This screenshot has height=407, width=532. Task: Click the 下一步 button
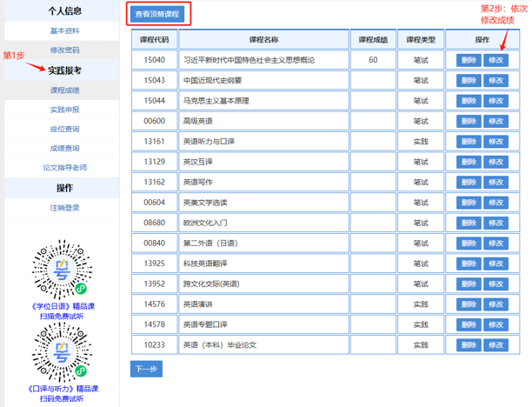pyautogui.click(x=146, y=369)
